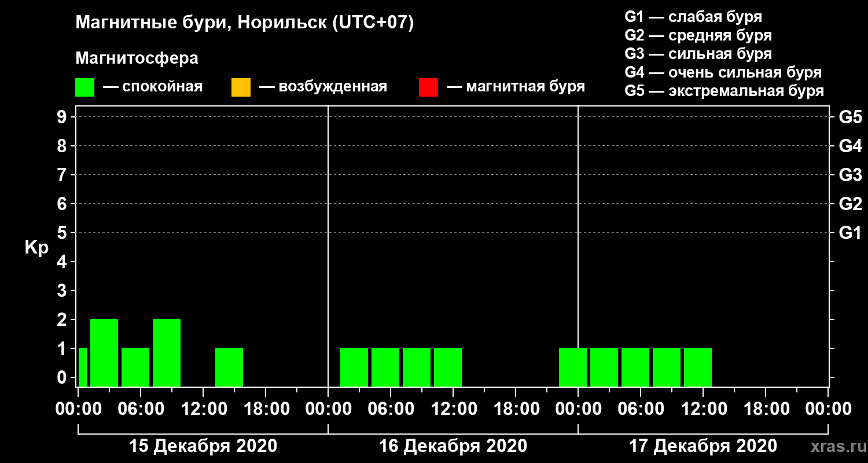Click the 'Kp' axis title
This screenshot has height=463, width=868.
(x=36, y=248)
